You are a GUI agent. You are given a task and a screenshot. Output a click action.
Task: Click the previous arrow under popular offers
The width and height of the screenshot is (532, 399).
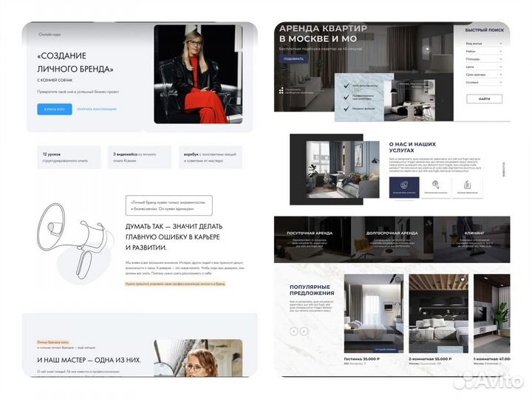293,332
